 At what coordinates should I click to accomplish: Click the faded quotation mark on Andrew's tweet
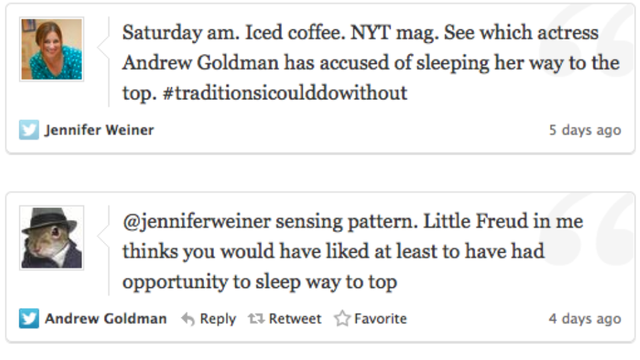point(589,231)
